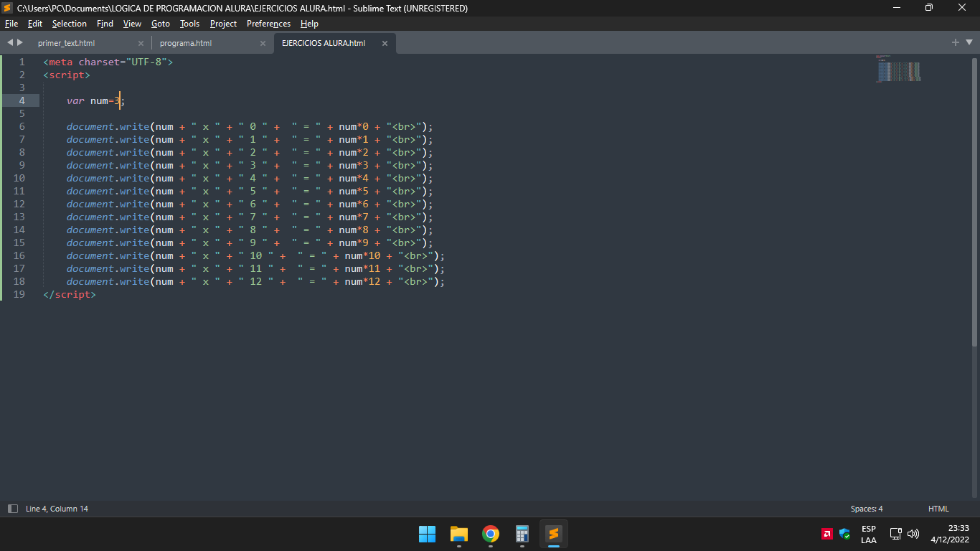The height and width of the screenshot is (551, 980).
Task: Open the Spaces: 4 indentation selector
Action: click(867, 509)
